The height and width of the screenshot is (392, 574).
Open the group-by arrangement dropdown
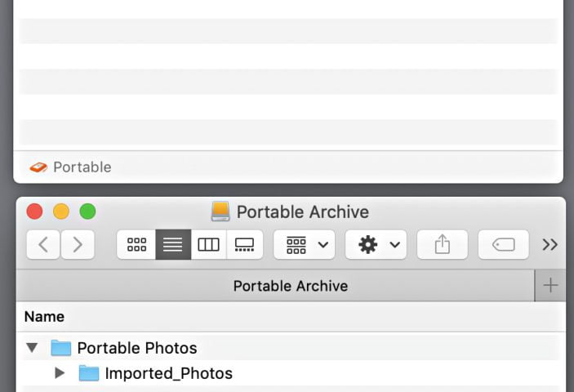point(305,244)
